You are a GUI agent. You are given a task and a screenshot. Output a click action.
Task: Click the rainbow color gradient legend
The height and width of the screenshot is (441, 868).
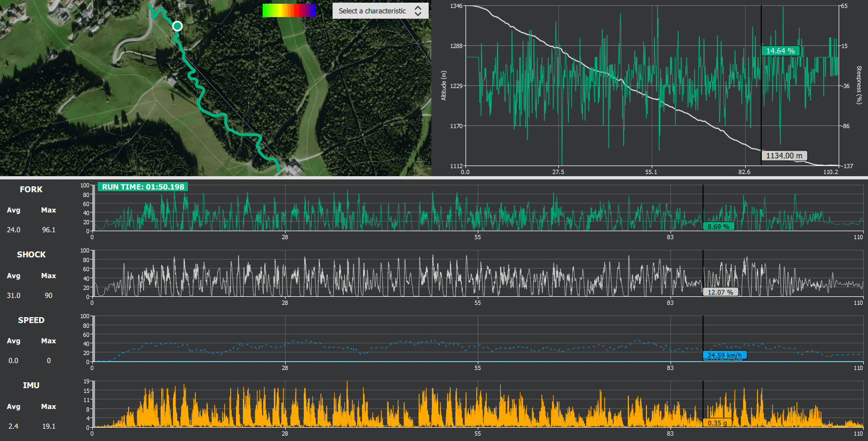(x=289, y=11)
